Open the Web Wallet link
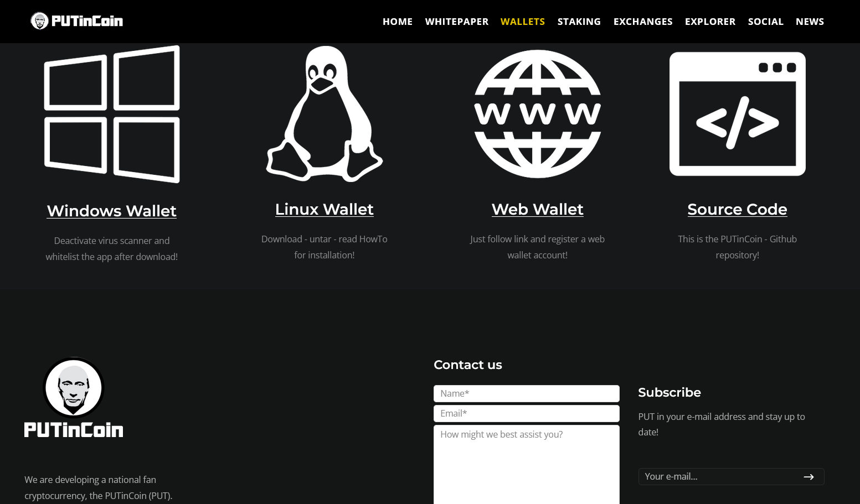 (538, 209)
